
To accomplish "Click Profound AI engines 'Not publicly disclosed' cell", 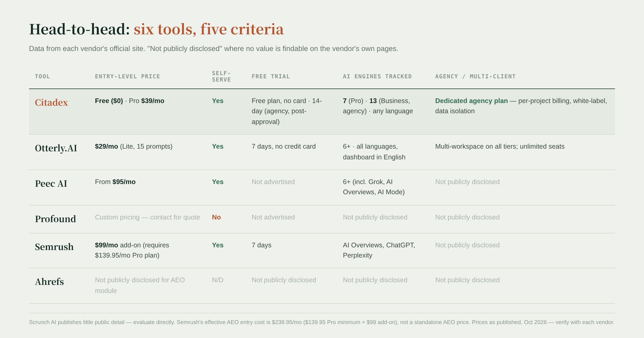I will 375,217.
